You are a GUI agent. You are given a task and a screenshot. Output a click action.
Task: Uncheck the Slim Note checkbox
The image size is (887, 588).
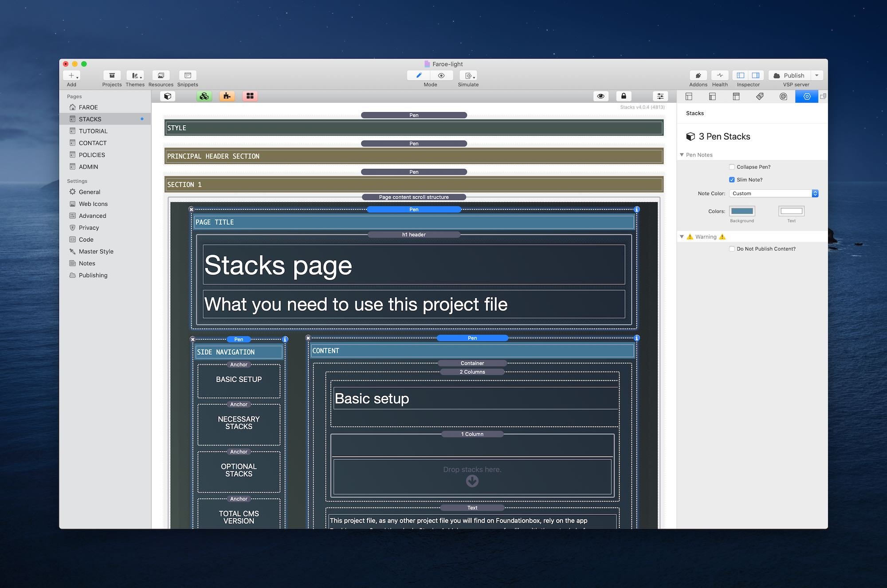point(732,180)
